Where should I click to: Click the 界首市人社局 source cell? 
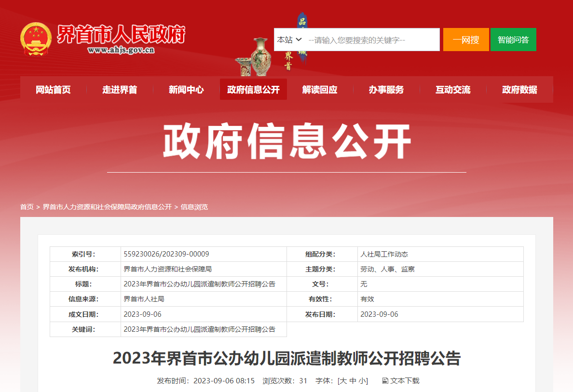coord(144,299)
